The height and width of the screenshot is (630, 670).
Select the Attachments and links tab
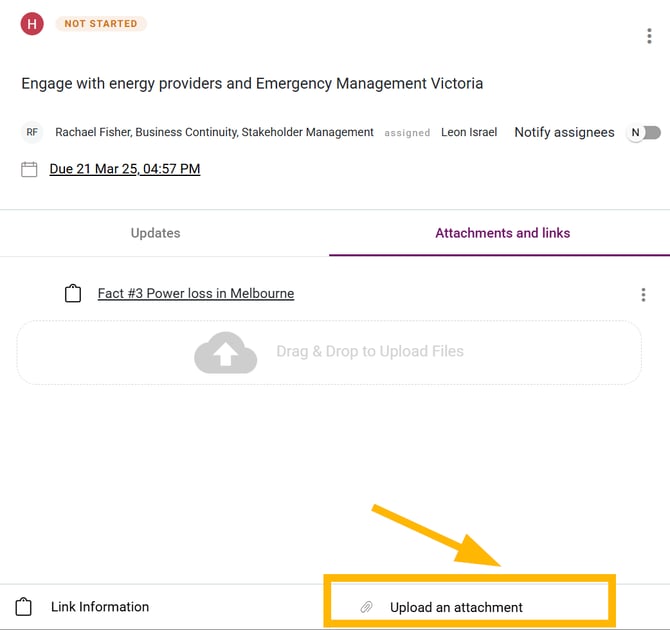point(502,233)
